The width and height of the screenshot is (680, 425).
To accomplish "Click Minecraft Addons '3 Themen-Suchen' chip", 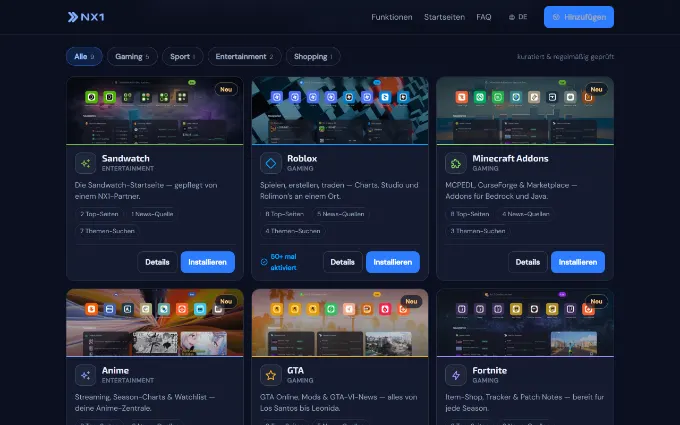I will (x=478, y=231).
